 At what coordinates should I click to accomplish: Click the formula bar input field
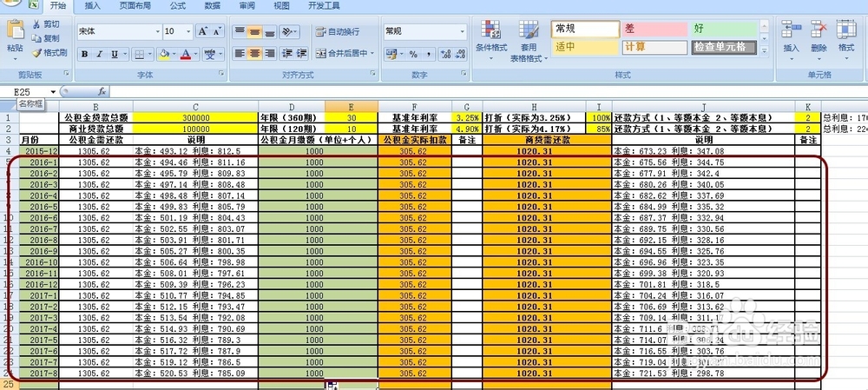tap(487, 91)
